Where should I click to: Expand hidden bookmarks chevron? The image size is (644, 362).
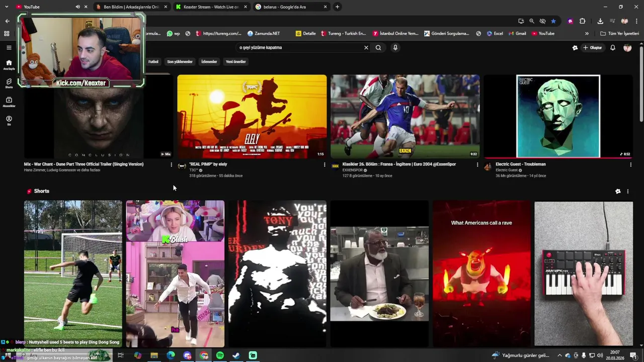(587, 34)
